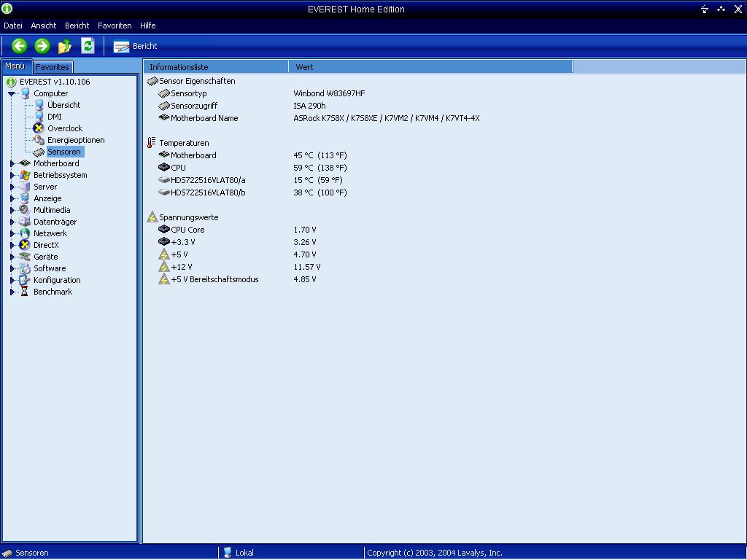Switch to the Menü tab
Viewport: 747px width, 560px height.
pyautogui.click(x=15, y=66)
